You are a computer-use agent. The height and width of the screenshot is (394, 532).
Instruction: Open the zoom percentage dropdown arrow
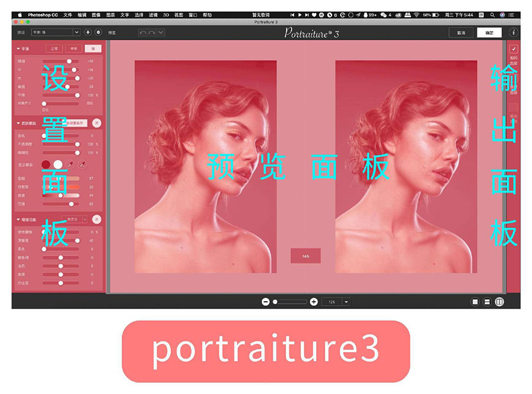[346, 302]
